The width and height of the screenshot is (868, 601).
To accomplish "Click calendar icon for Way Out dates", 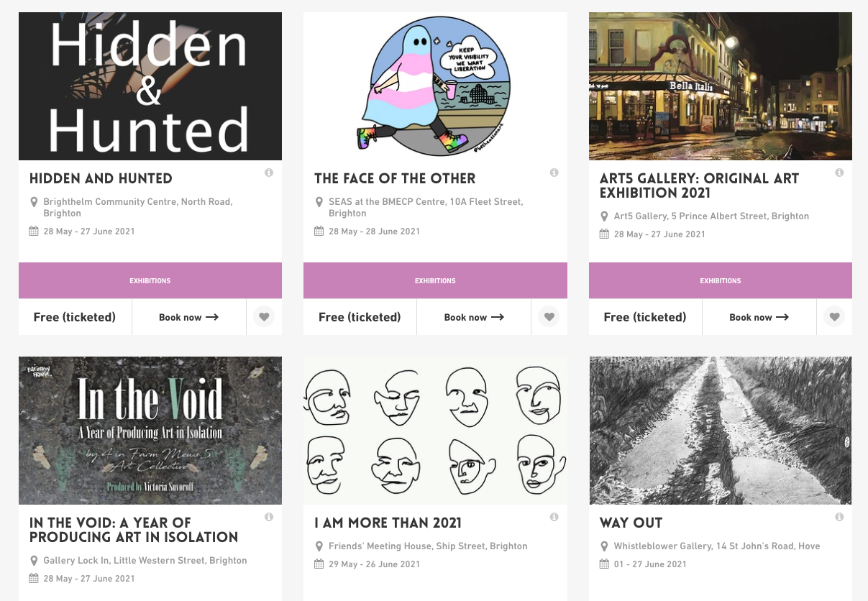I will point(604,564).
